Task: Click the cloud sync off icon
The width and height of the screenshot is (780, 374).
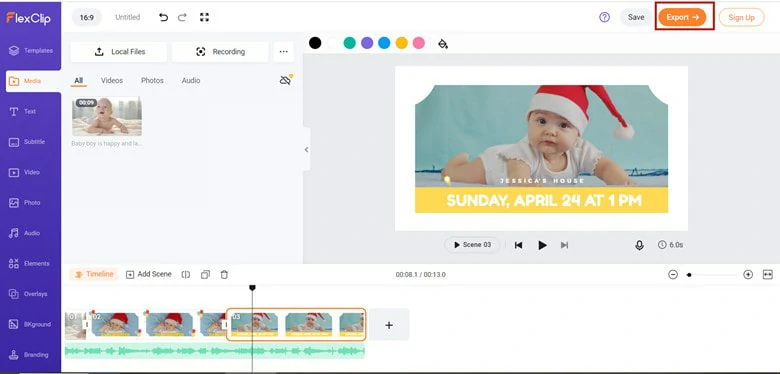Action: [286, 80]
